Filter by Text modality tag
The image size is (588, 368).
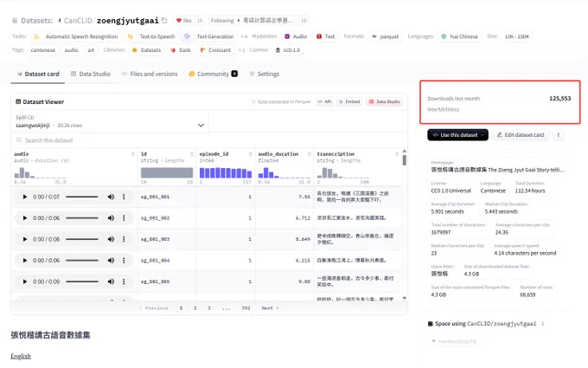click(x=325, y=36)
